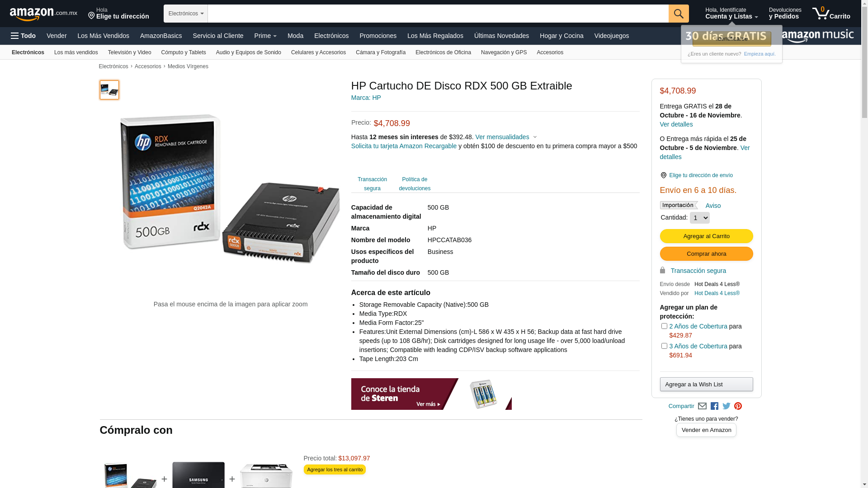This screenshot has width=868, height=488.
Task: Share product on Pinterest icon
Action: 738,406
